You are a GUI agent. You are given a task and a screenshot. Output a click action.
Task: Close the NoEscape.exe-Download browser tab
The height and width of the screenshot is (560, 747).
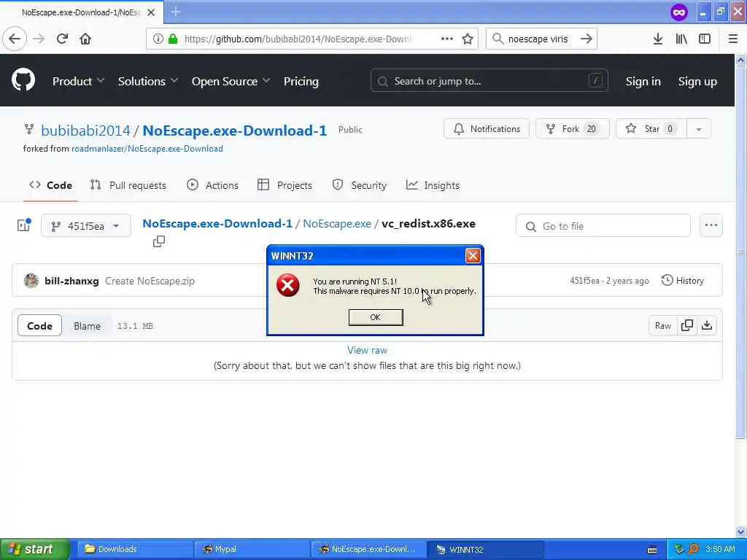click(x=151, y=12)
